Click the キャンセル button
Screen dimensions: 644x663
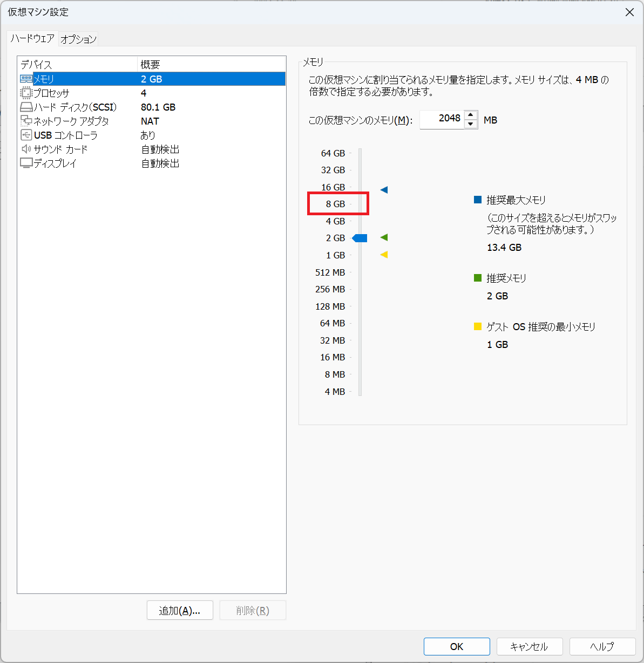pyautogui.click(x=529, y=646)
